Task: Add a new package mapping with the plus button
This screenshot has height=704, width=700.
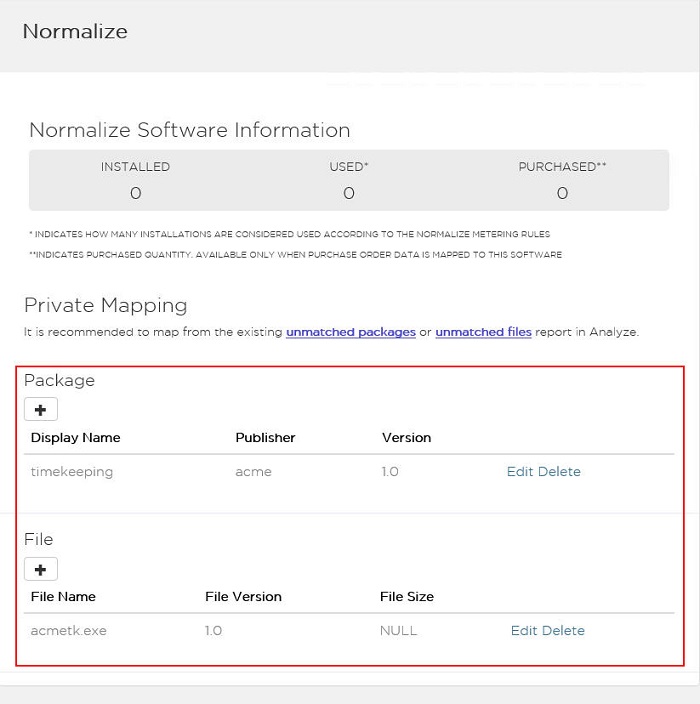Action: coord(41,409)
